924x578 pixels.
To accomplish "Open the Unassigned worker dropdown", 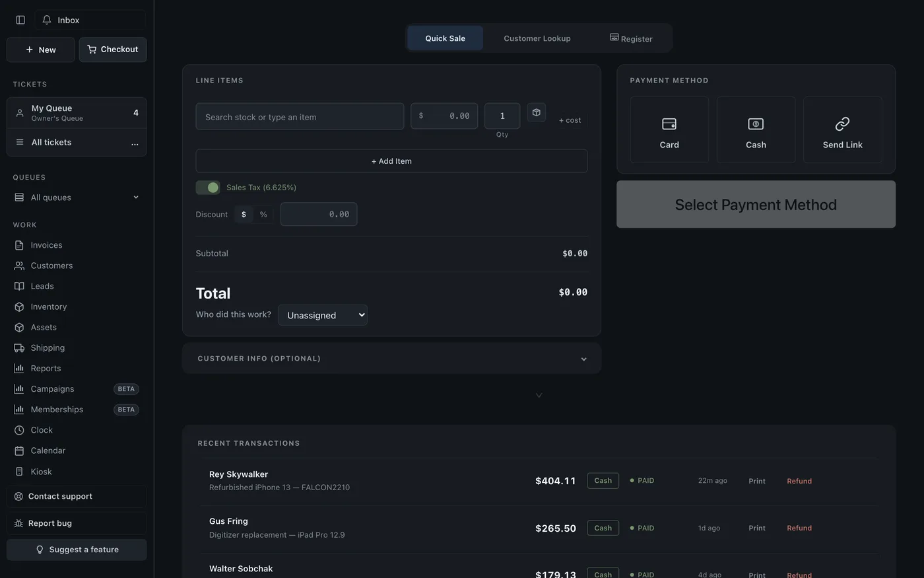I will point(323,315).
